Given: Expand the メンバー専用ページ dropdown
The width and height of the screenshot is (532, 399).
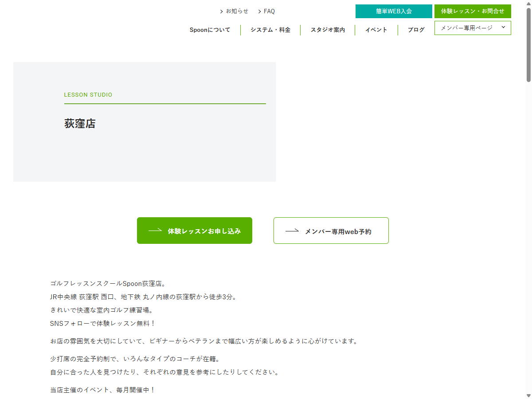Looking at the screenshot, I should (473, 28).
